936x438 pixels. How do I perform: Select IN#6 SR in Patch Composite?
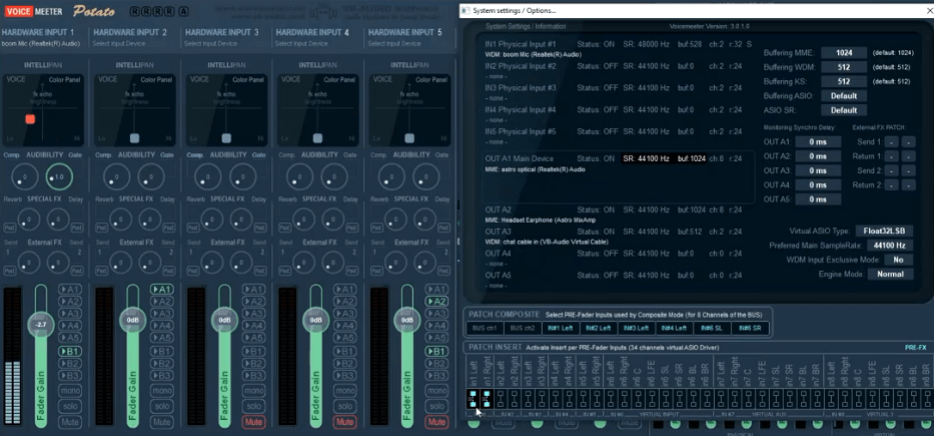coord(750,328)
